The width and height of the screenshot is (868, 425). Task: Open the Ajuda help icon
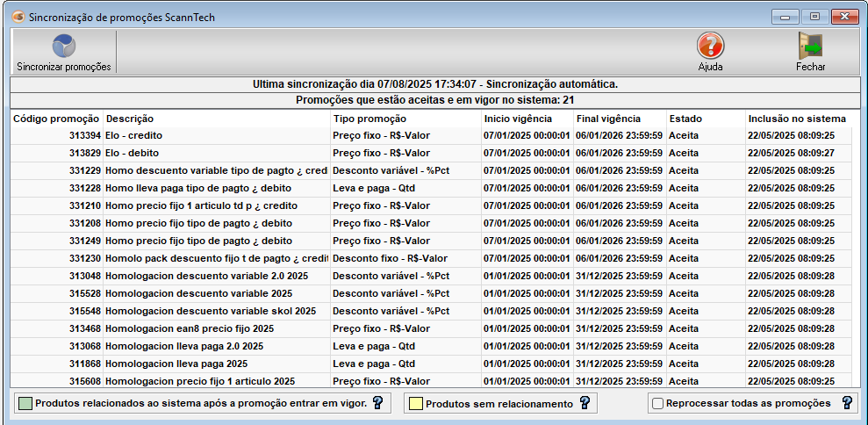(710, 47)
